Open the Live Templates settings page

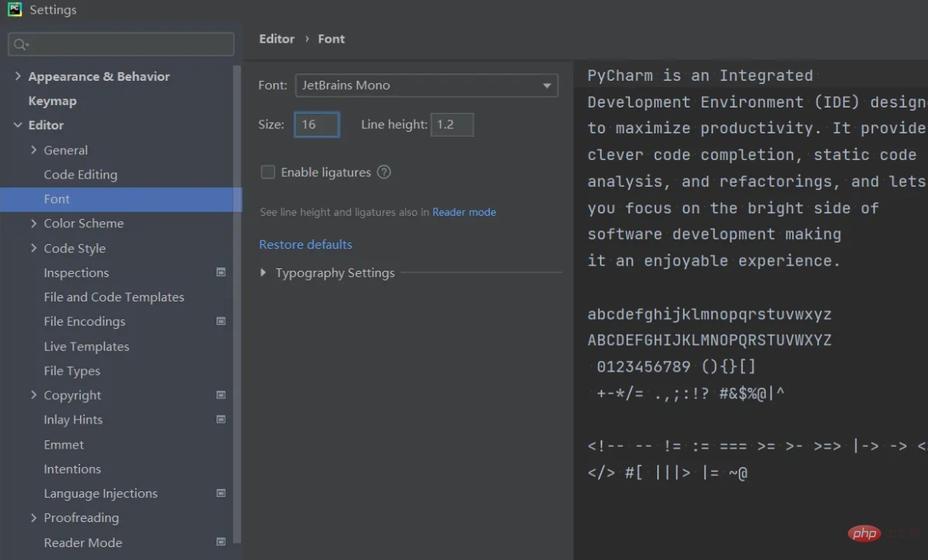[x=86, y=346]
